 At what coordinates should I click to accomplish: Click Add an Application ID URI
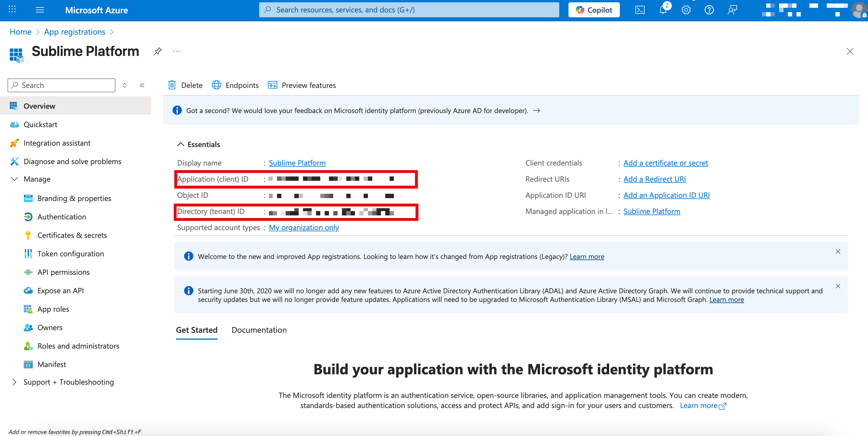click(667, 195)
